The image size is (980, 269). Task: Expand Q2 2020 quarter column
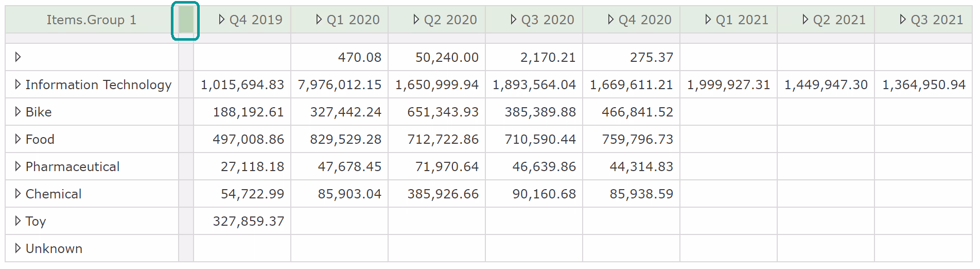click(416, 20)
